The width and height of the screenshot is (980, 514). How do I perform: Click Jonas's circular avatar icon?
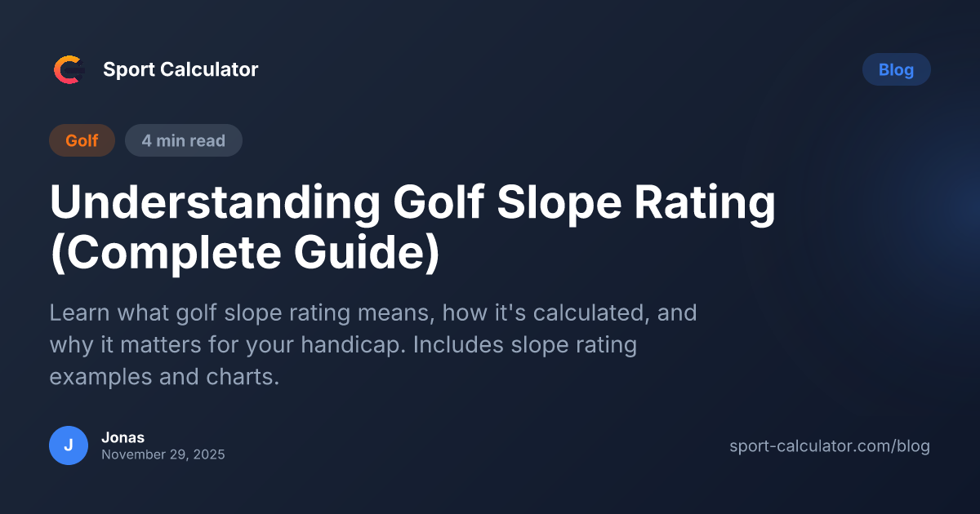coord(69,445)
